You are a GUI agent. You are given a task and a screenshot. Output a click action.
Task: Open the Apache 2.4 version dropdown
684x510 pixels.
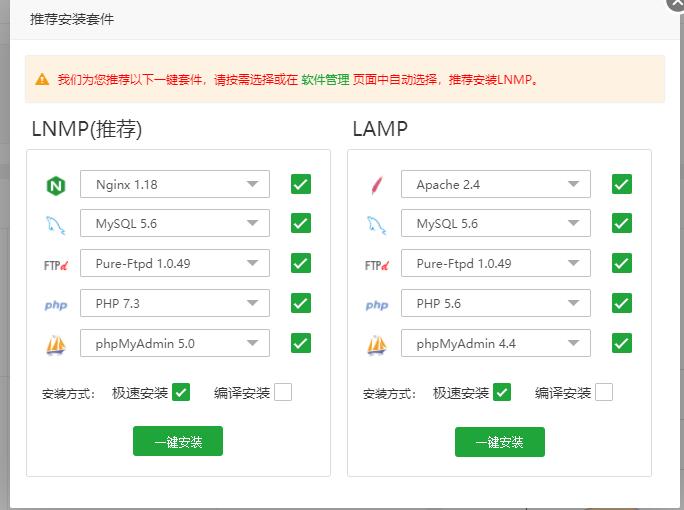pos(496,184)
